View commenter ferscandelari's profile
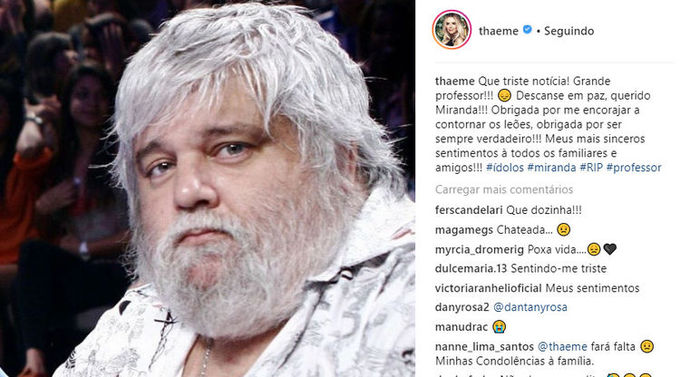Image resolution: width=680 pixels, height=377 pixels. click(x=469, y=210)
